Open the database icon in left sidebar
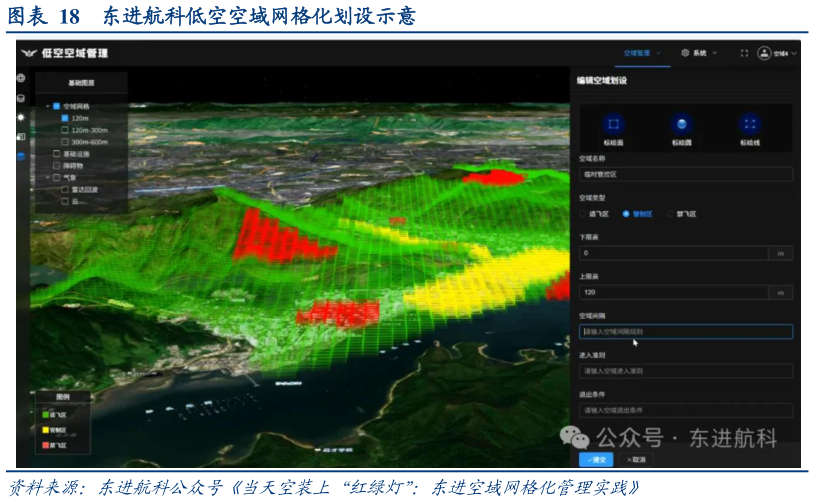814x502 pixels. click(21, 98)
